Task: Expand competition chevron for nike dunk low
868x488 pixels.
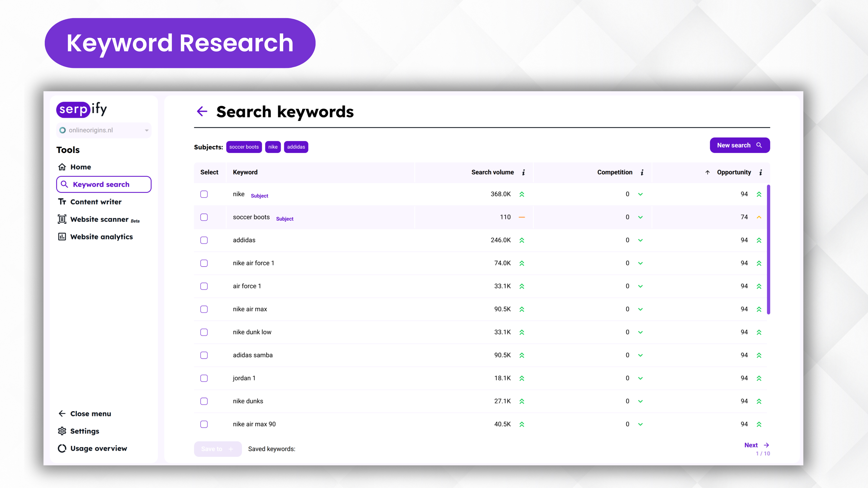Action: tap(640, 332)
